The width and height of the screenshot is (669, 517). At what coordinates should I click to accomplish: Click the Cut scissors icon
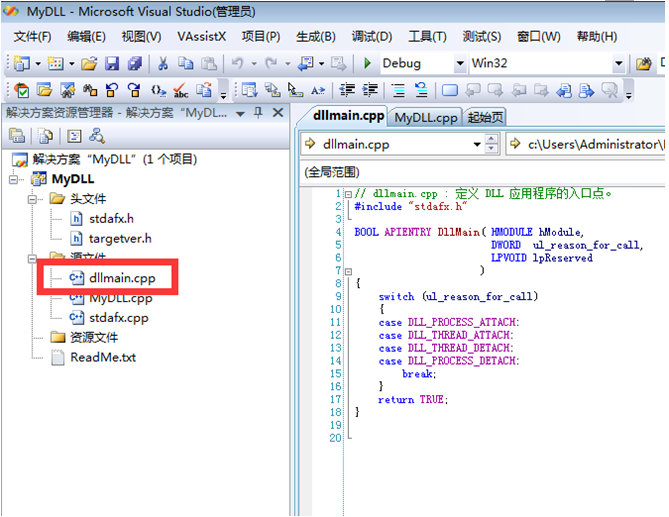[163, 64]
